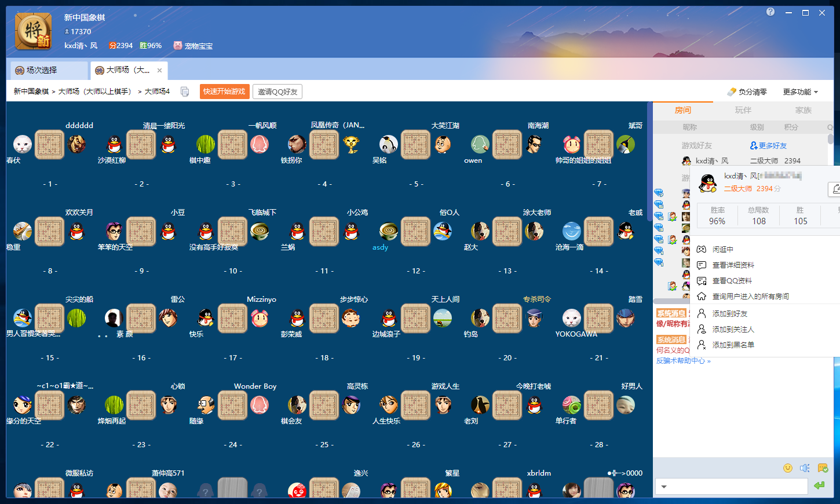Sort player list by 积分 column
This screenshot has height=504, width=840.
click(x=791, y=127)
